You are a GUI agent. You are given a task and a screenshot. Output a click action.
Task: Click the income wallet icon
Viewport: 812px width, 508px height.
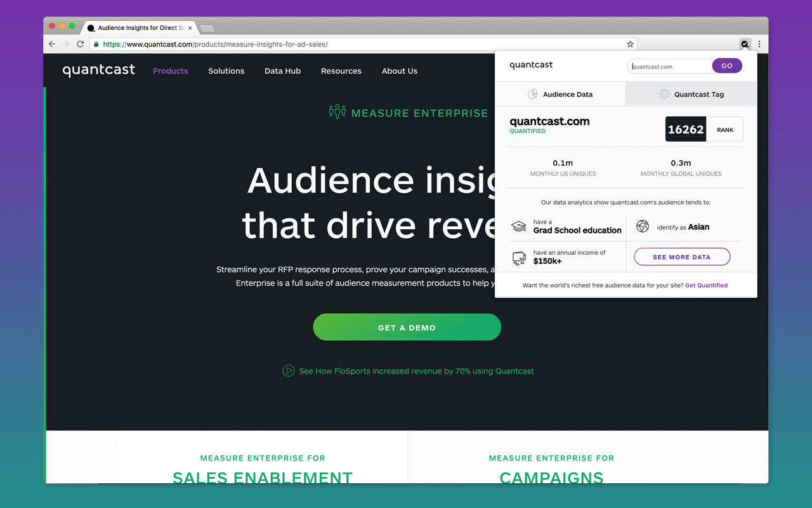coord(519,257)
